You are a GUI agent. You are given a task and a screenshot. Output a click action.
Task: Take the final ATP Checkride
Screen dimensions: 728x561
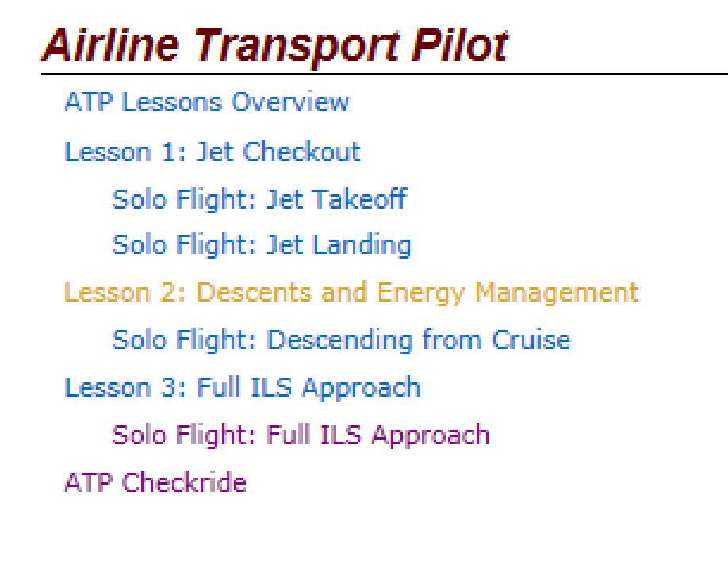(155, 482)
